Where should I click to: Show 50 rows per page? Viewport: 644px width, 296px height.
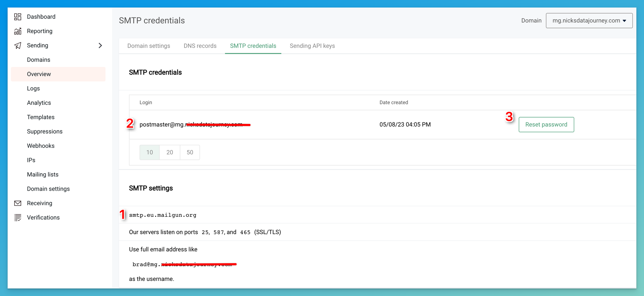[x=190, y=152]
